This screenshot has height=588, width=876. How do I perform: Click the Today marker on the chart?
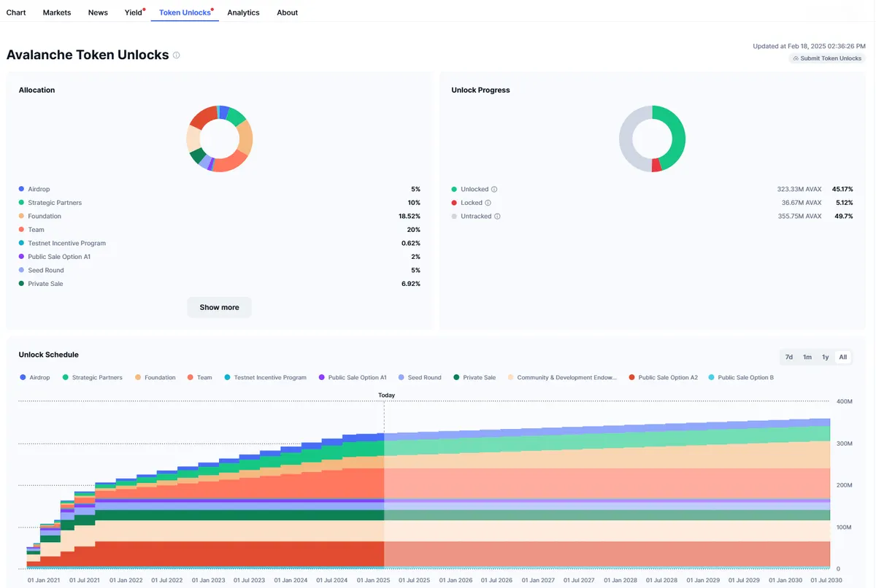pyautogui.click(x=386, y=395)
